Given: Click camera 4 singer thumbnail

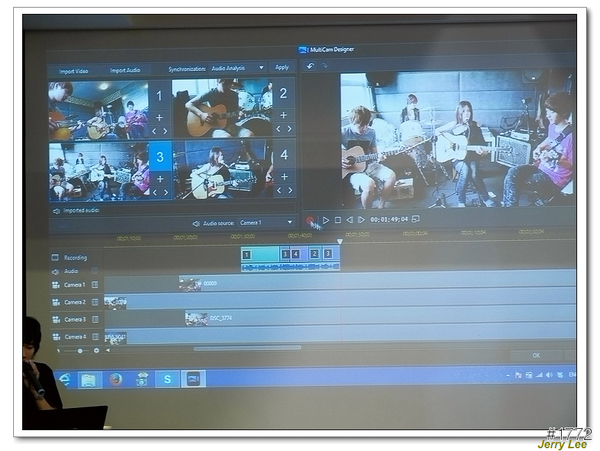Looking at the screenshot, I should 223,169.
